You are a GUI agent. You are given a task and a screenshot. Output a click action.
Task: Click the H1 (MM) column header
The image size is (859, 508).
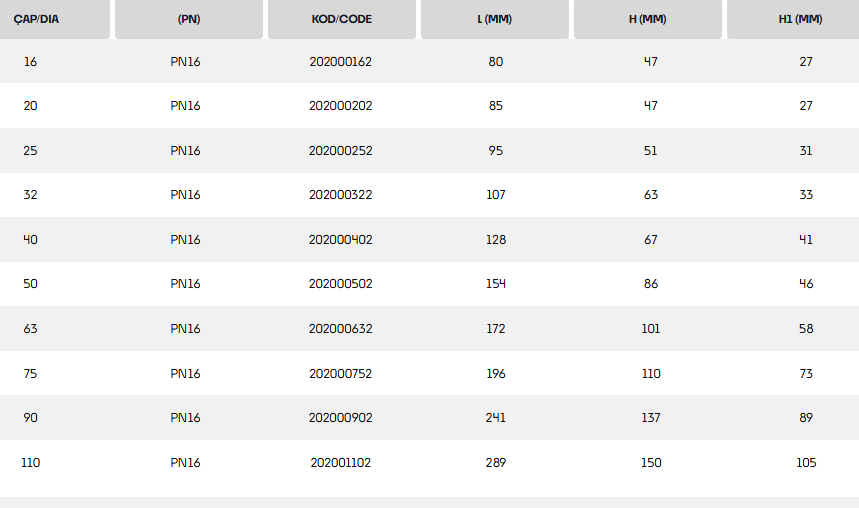802,19
